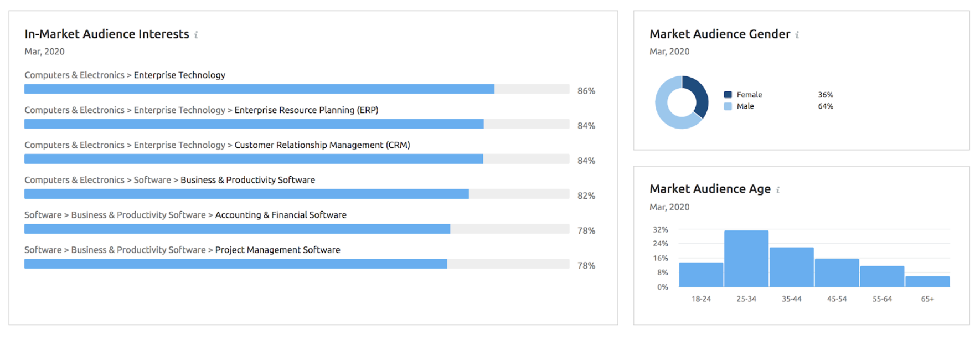Click info icon next to Market Audience Age
Viewport: 980px width, 339px height.
pos(778,190)
